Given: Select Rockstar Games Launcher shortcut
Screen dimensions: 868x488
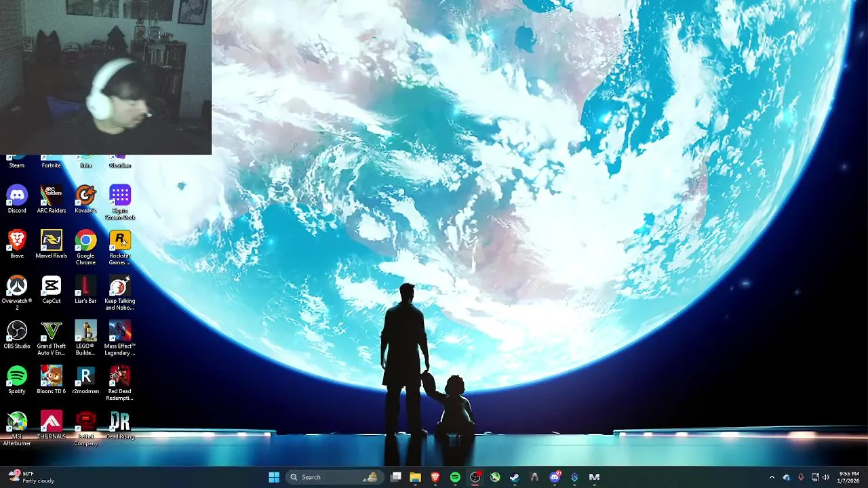Looking at the screenshot, I should [120, 247].
